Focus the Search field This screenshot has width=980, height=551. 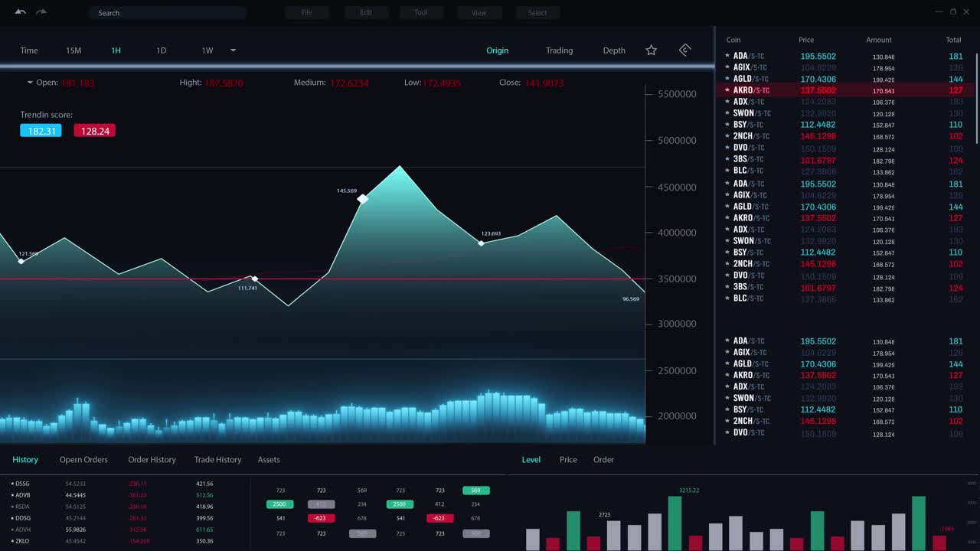[167, 13]
